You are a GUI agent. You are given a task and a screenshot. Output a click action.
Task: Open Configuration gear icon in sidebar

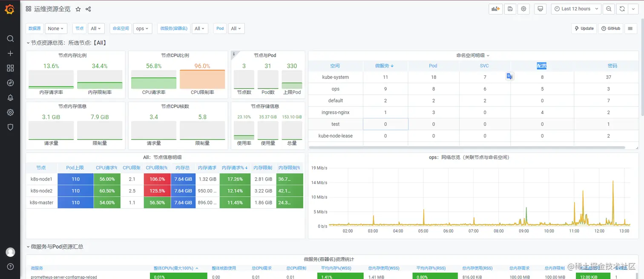click(10, 112)
